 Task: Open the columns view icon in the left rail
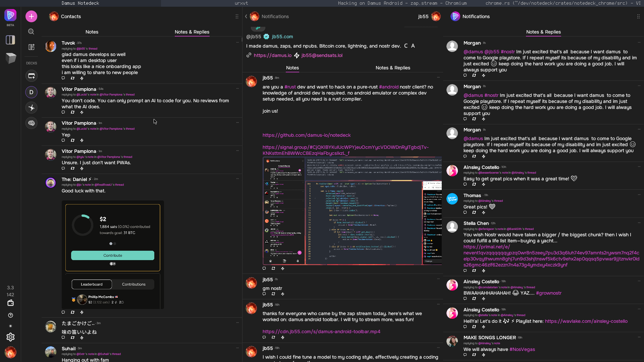(x=10, y=40)
